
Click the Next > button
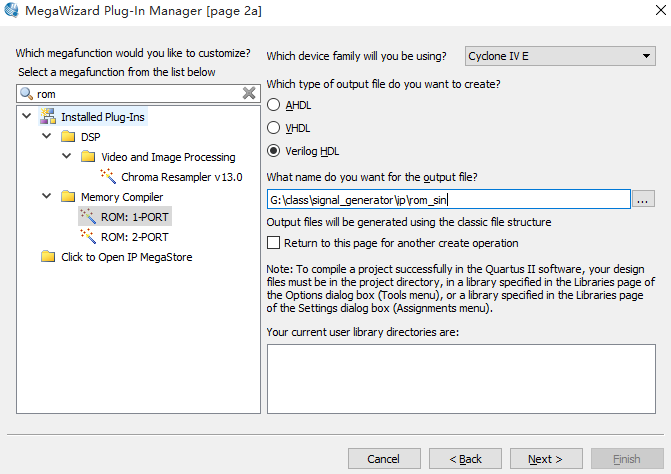click(546, 459)
